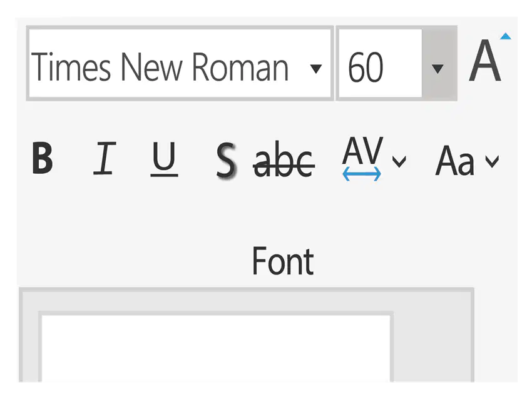Click the blue triangle beside large A
The image size is (532, 397).
pyautogui.click(x=506, y=37)
